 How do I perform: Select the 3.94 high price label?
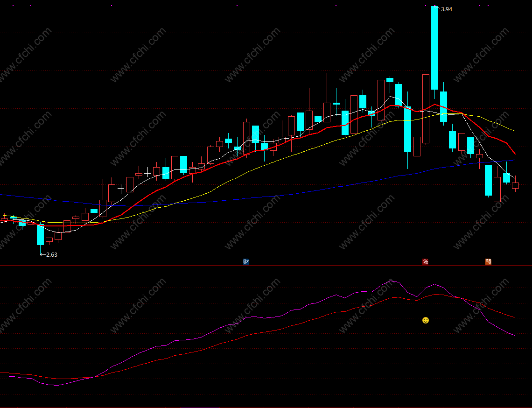pos(447,9)
